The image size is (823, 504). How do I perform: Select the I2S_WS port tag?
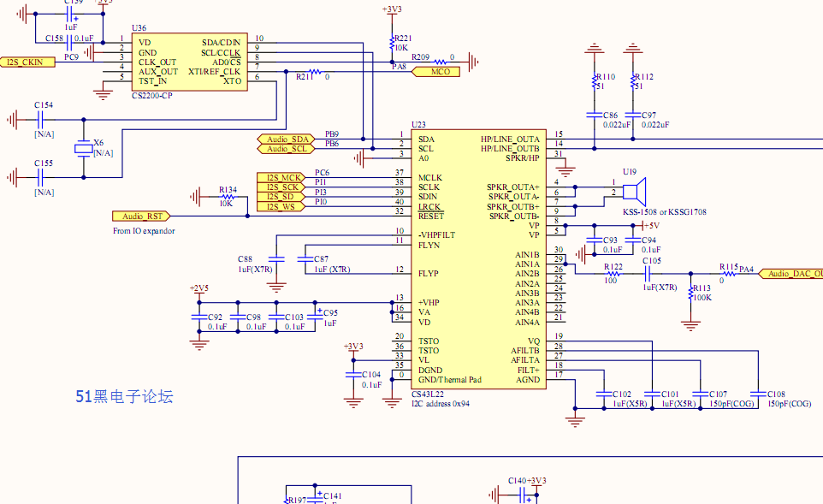pyautogui.click(x=281, y=207)
